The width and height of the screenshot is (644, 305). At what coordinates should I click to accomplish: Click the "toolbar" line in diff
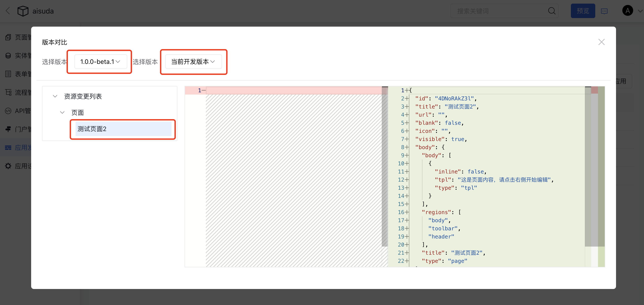pyautogui.click(x=444, y=228)
